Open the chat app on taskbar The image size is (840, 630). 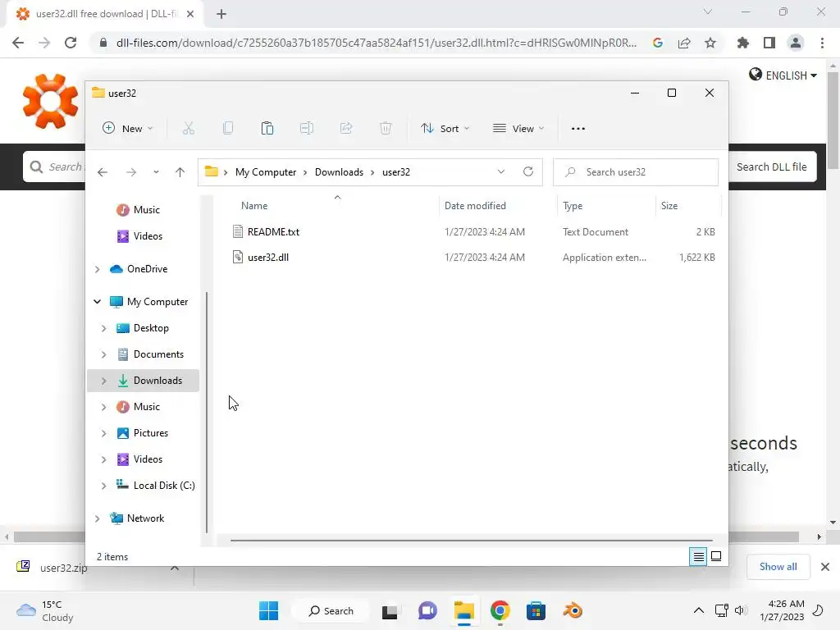click(427, 610)
